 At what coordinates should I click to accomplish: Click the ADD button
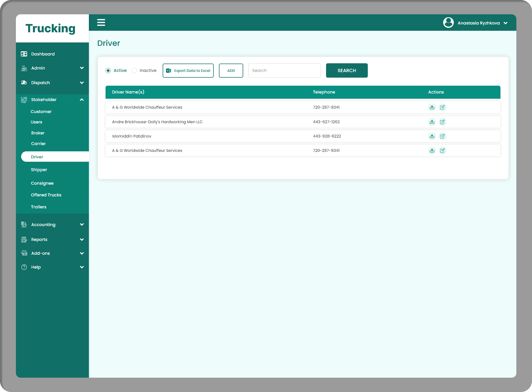[231, 71]
